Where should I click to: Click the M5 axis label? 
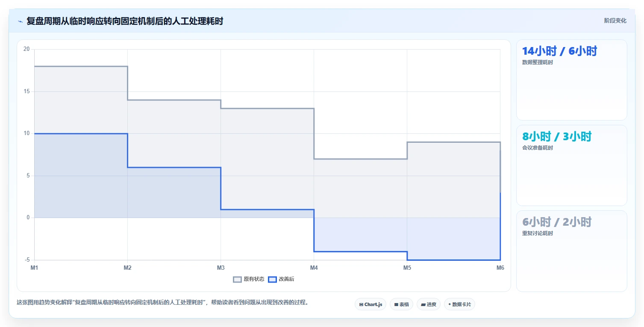pyautogui.click(x=407, y=268)
